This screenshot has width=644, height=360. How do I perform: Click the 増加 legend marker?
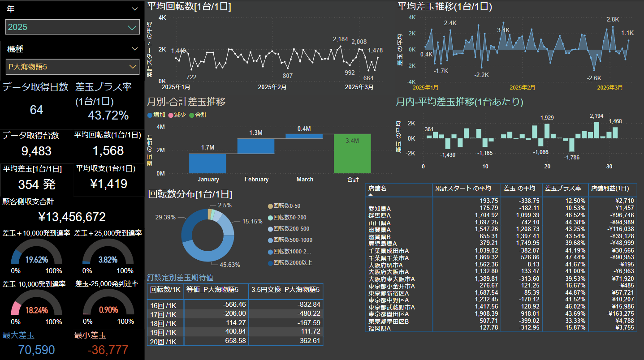150,115
